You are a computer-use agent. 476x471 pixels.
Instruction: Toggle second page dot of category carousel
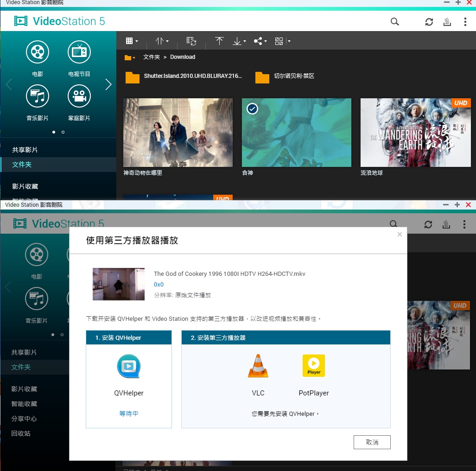(63, 132)
